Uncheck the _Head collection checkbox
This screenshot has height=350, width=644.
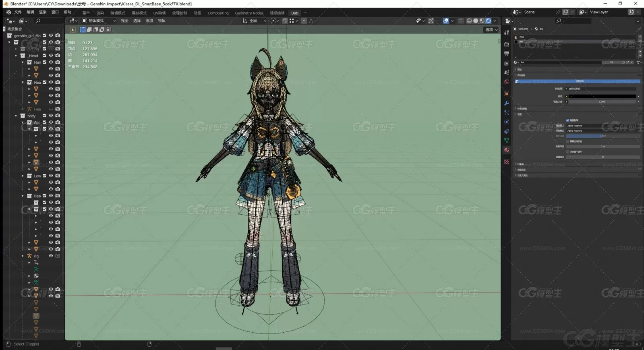(x=44, y=56)
